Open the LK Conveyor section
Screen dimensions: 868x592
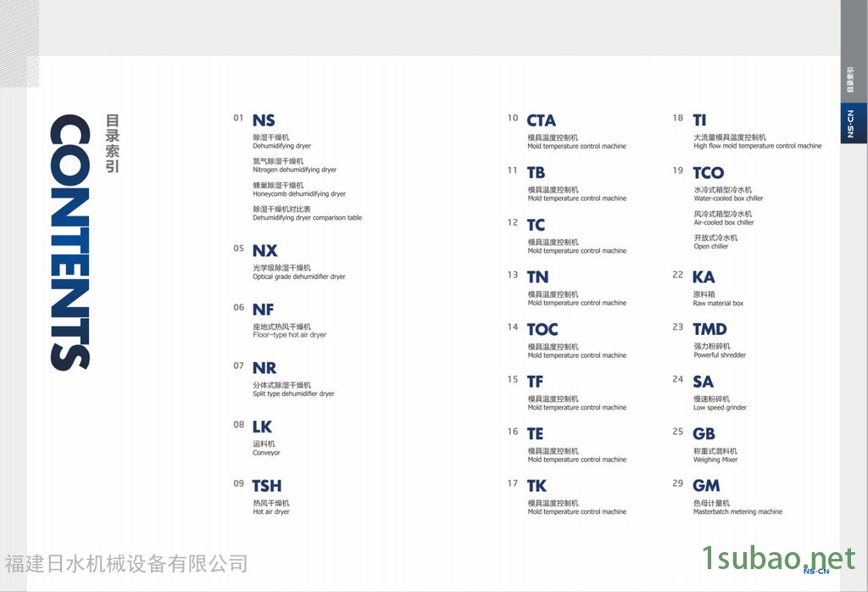(x=262, y=427)
